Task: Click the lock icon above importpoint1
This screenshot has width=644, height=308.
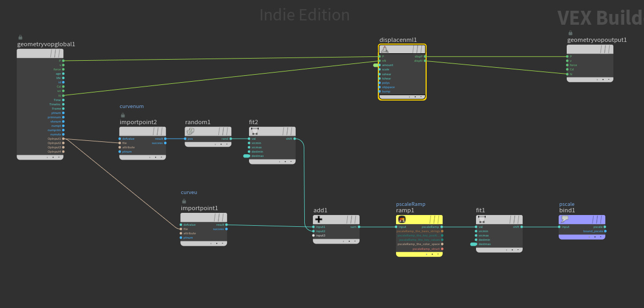Action: click(184, 201)
